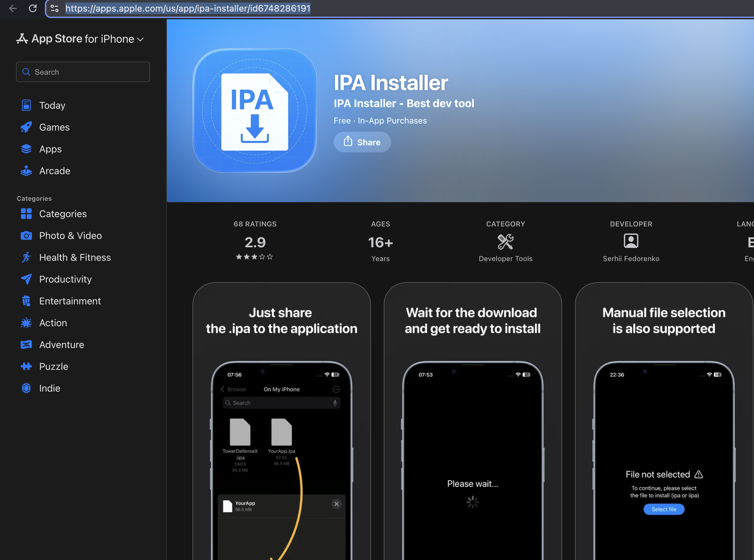
Task: Click the Developer Tools category icon
Action: pos(505,242)
